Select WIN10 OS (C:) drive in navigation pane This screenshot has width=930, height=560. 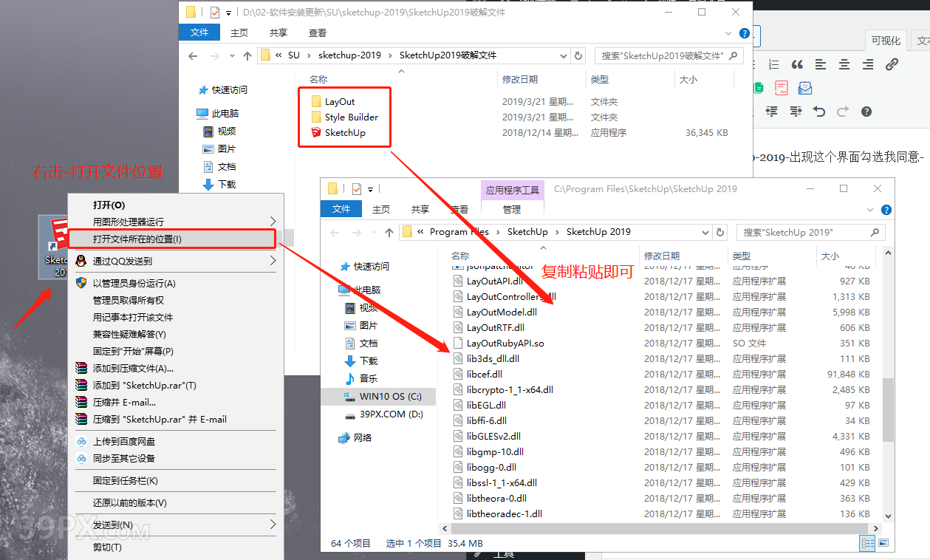pos(390,397)
